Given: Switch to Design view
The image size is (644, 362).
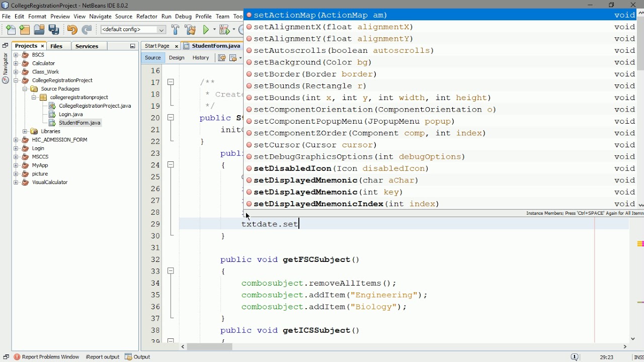Looking at the screenshot, I should tap(177, 58).
